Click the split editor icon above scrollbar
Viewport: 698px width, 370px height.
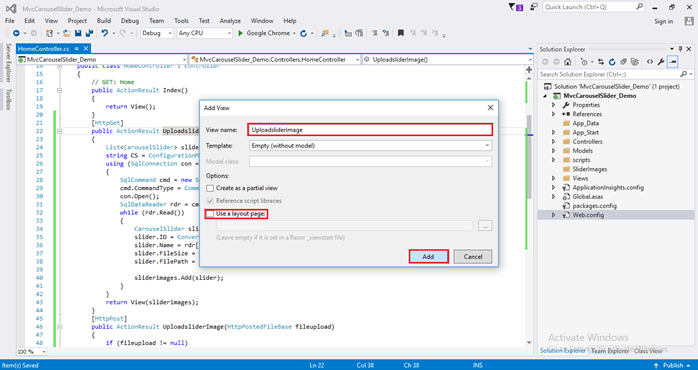click(x=529, y=69)
